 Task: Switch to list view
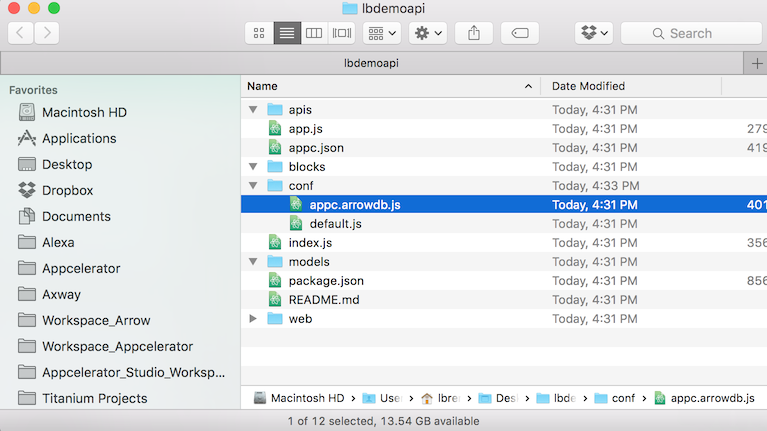(x=287, y=33)
